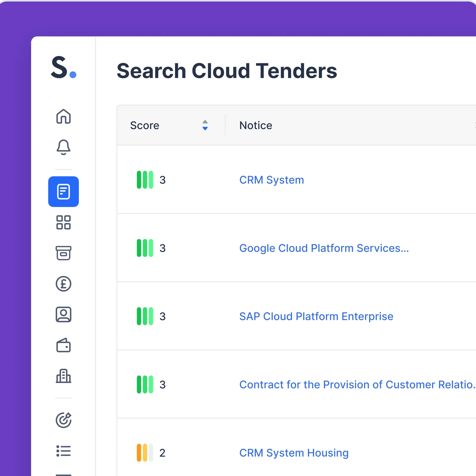Open the Home sidebar icon

click(63, 116)
